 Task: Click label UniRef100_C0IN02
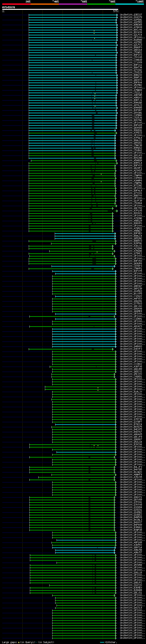[131, 364]
